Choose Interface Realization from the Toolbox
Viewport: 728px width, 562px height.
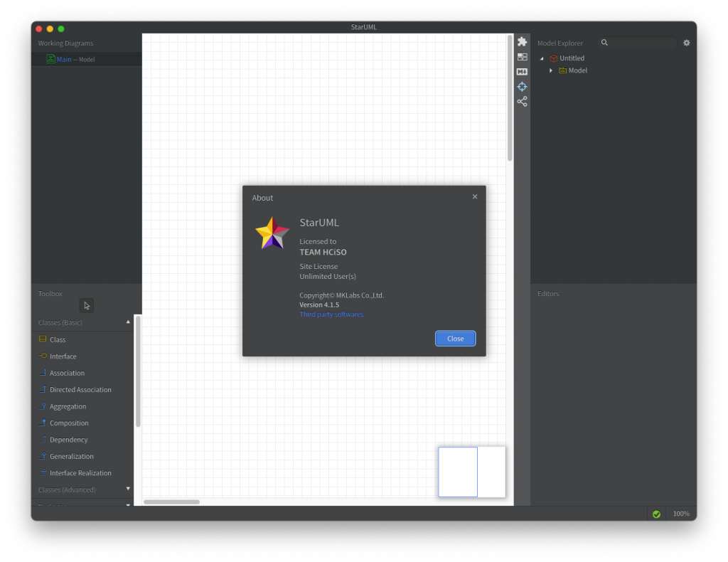(82, 473)
